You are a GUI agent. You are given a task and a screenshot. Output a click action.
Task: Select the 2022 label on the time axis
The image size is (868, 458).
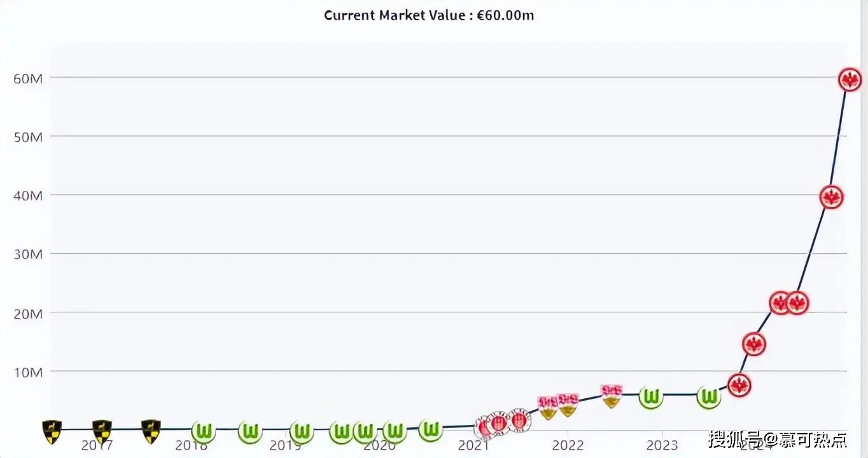pyautogui.click(x=568, y=445)
